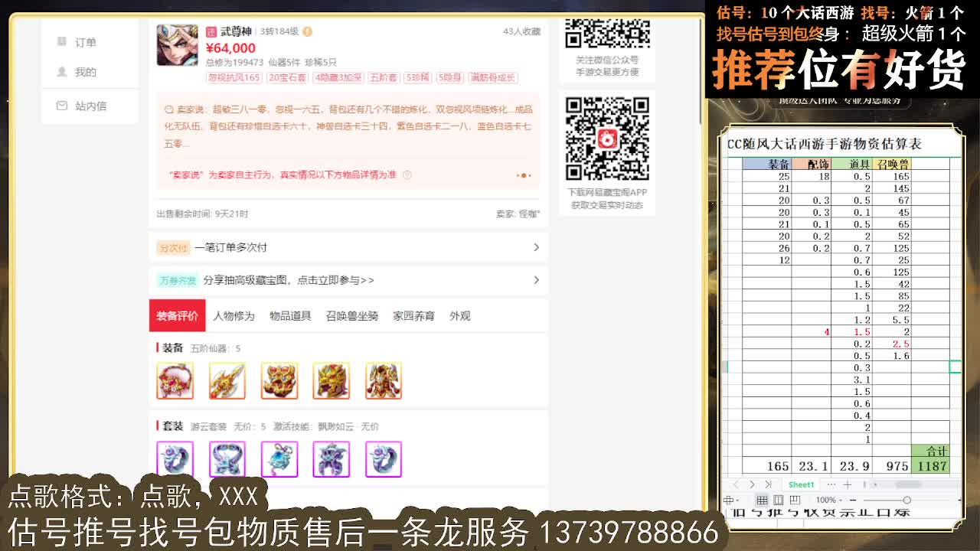
Task: Click the 满筋骨成长 tag
Action: coord(493,77)
